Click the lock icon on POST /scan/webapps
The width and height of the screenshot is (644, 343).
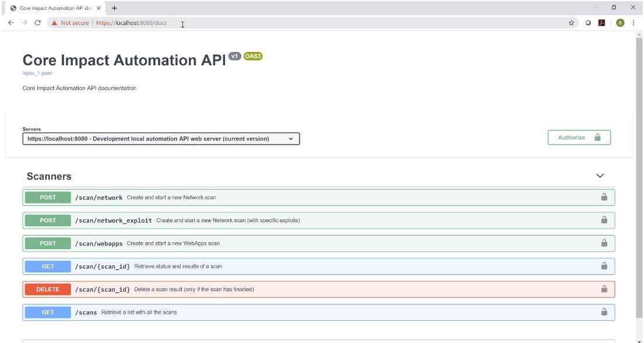tap(604, 243)
